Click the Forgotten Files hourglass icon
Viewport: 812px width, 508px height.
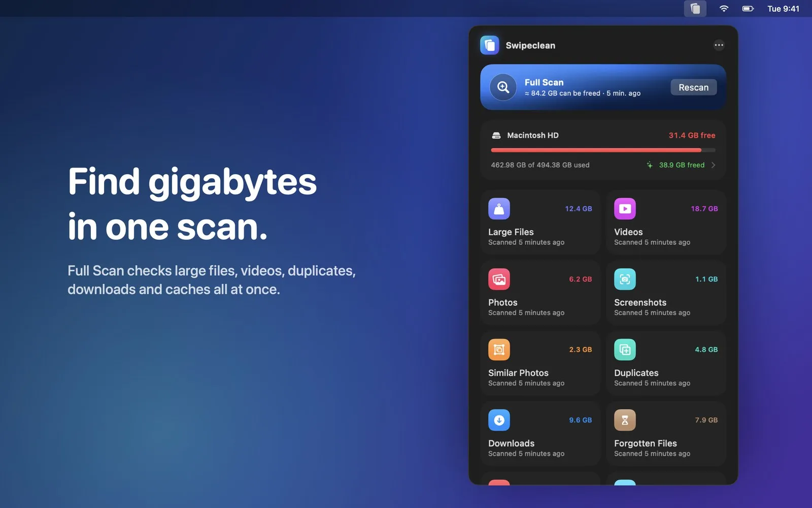(x=625, y=420)
